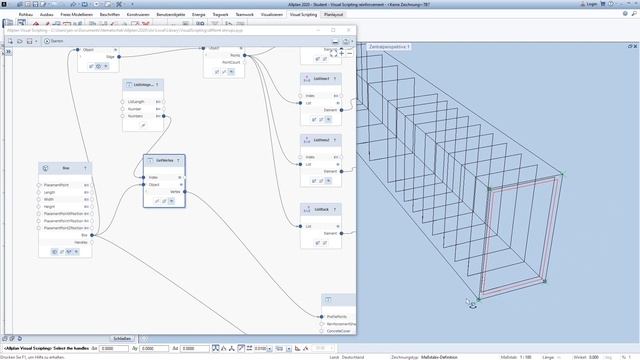Open help for the ListBack node
This screenshot has width=640, height=360.
coord(335,209)
